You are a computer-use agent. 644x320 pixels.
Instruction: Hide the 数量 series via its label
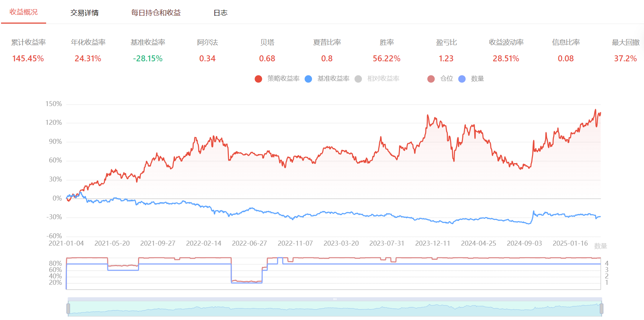[477, 79]
